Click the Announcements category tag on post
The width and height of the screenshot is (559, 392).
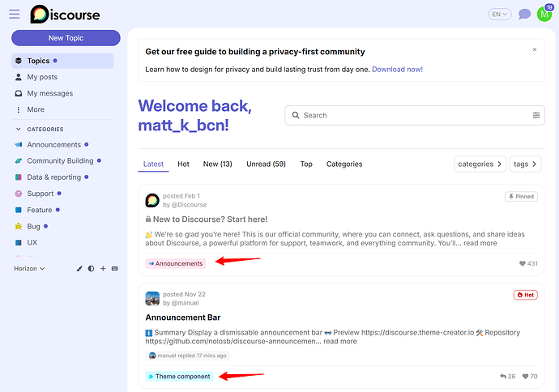[x=176, y=263]
